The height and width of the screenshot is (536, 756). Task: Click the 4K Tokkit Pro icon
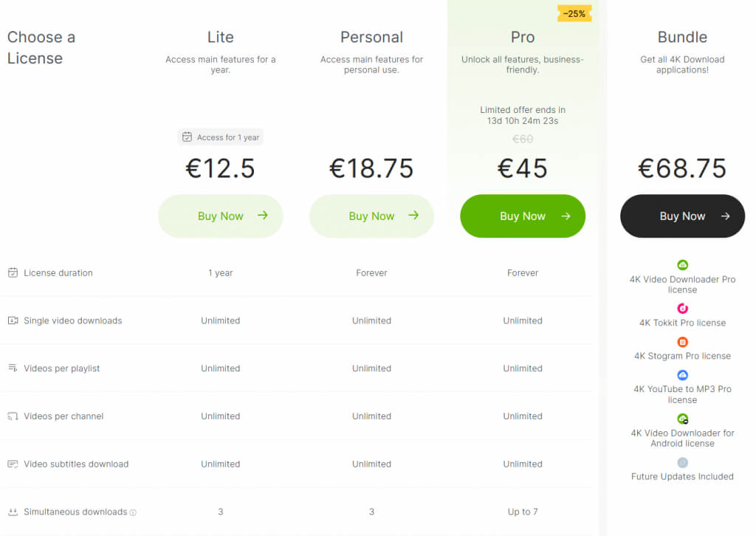pyautogui.click(x=682, y=309)
